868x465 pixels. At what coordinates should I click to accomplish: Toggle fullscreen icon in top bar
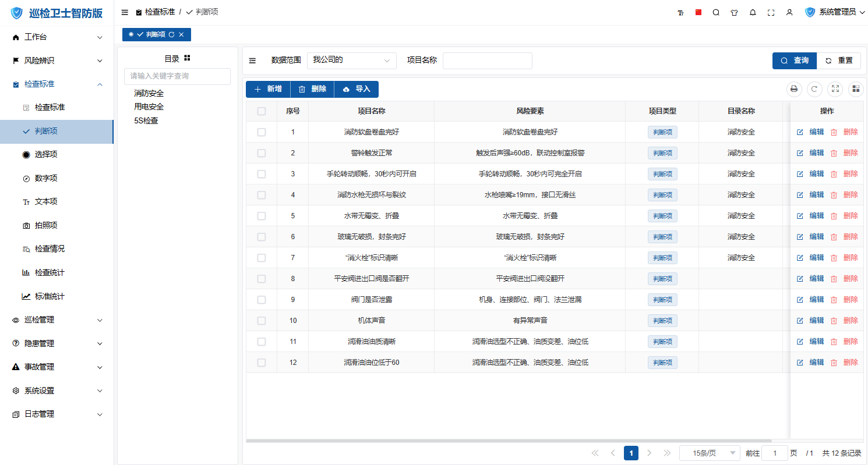pyautogui.click(x=771, y=12)
